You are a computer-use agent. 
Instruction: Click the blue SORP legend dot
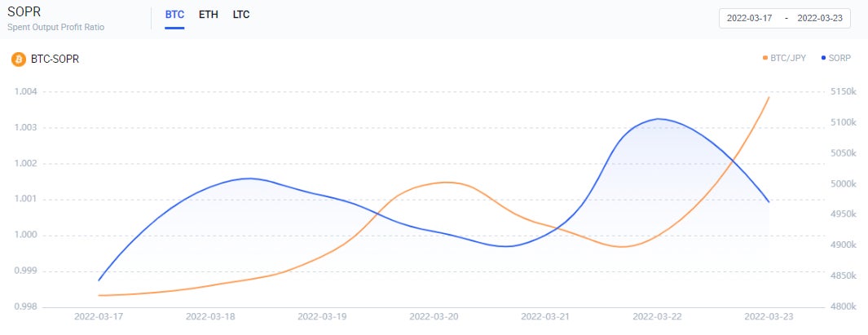click(824, 58)
